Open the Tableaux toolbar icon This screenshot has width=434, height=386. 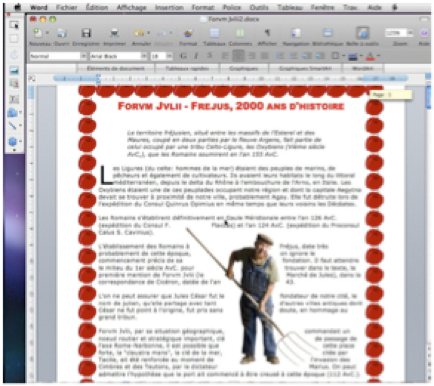pos(214,33)
